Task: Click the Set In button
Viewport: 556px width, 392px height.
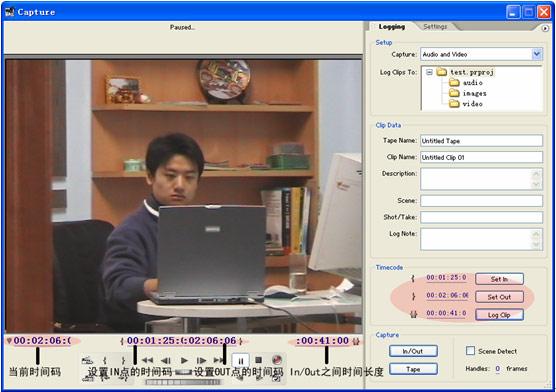Action: pos(499,279)
